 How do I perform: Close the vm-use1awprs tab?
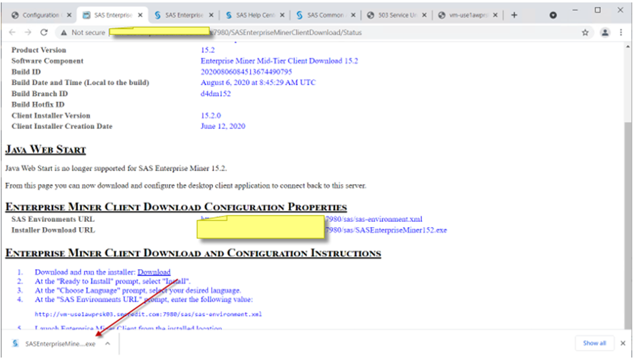pos(495,15)
